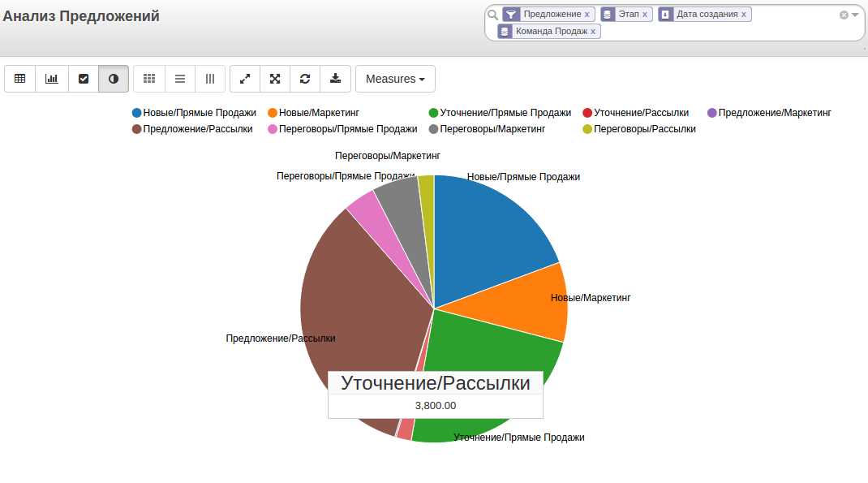Click the vertical lines icon
This screenshot has height=483, width=868.
point(210,79)
